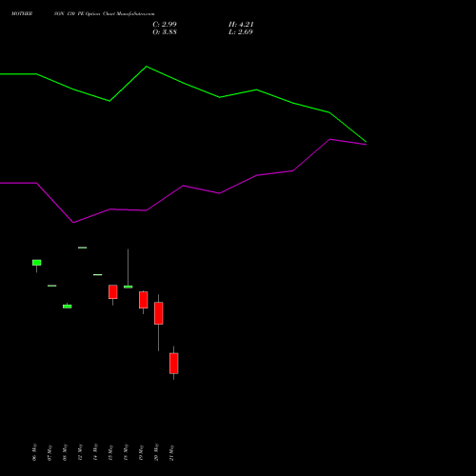Screen dimensions: 476x476
Task: Click the 'C: 2.99' close value
Action: (165, 25)
